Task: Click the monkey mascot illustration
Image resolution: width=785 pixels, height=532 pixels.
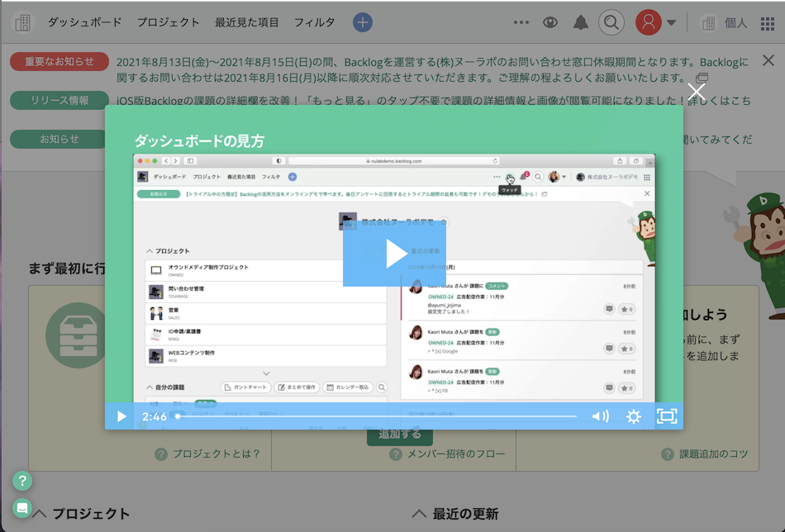Action: tap(757, 255)
